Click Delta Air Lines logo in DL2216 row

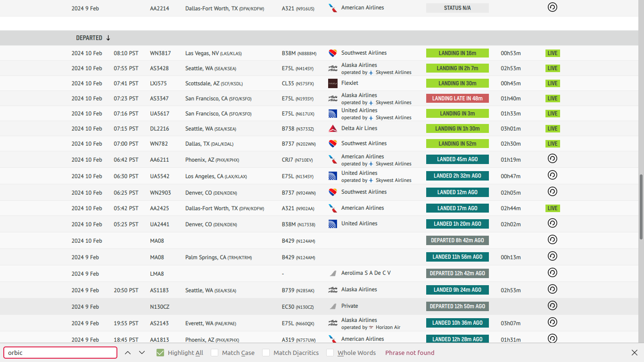[x=333, y=129]
